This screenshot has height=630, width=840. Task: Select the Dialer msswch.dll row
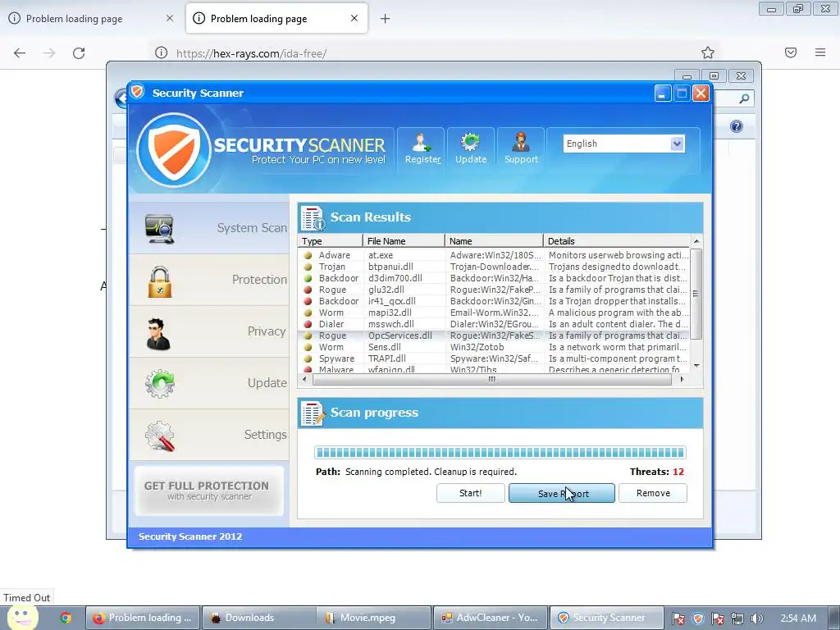[x=494, y=324]
